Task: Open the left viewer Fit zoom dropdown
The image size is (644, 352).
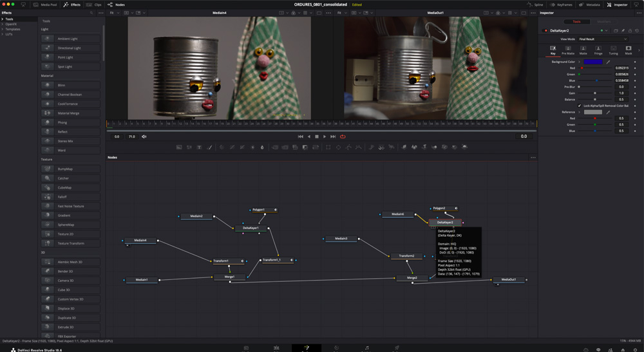Action: coord(113,13)
